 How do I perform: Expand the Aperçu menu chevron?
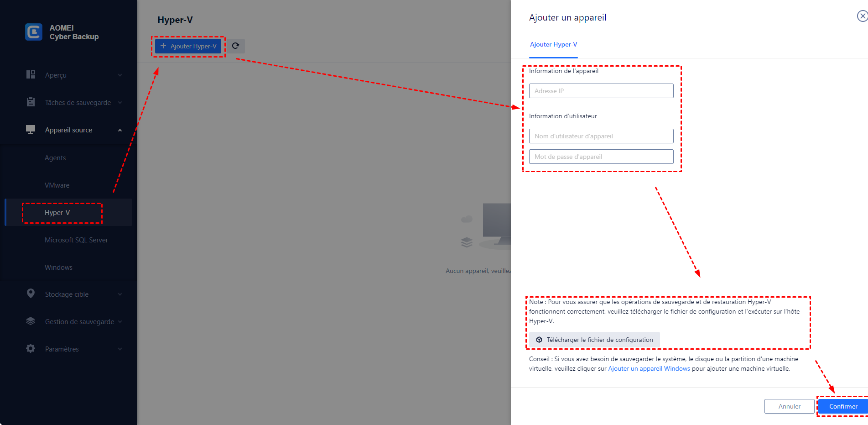120,75
